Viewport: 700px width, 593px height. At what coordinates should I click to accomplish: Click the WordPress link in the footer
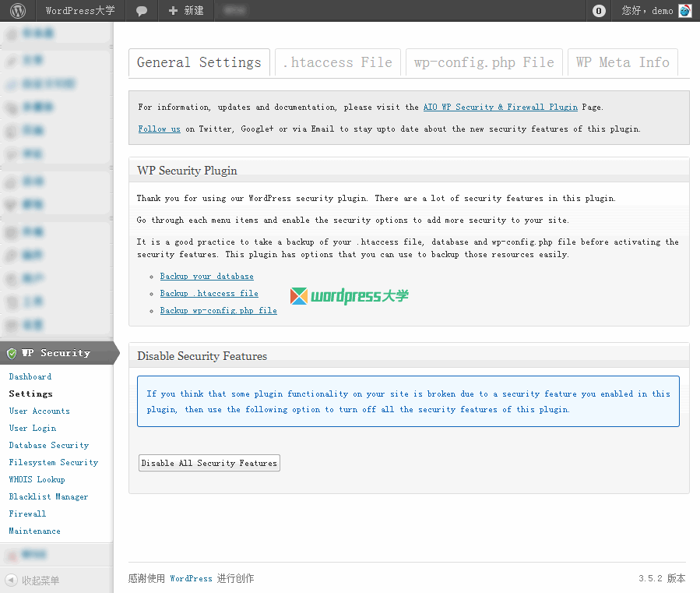[191, 579]
